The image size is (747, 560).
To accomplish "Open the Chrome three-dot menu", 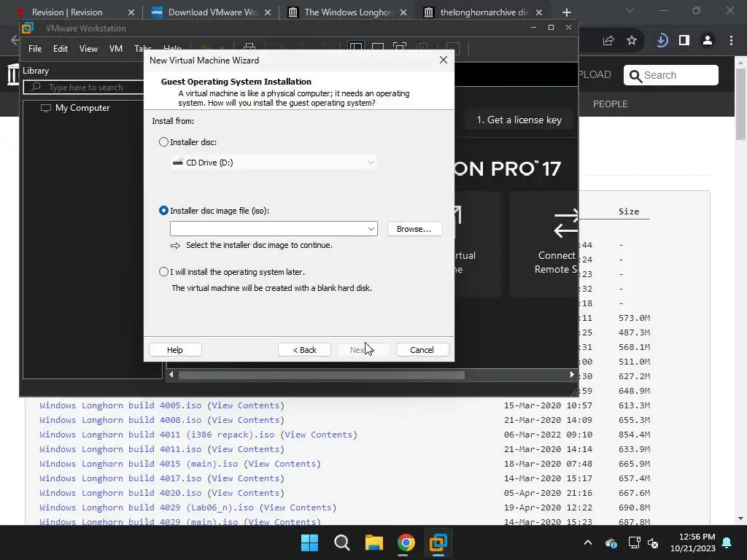I will tap(731, 41).
